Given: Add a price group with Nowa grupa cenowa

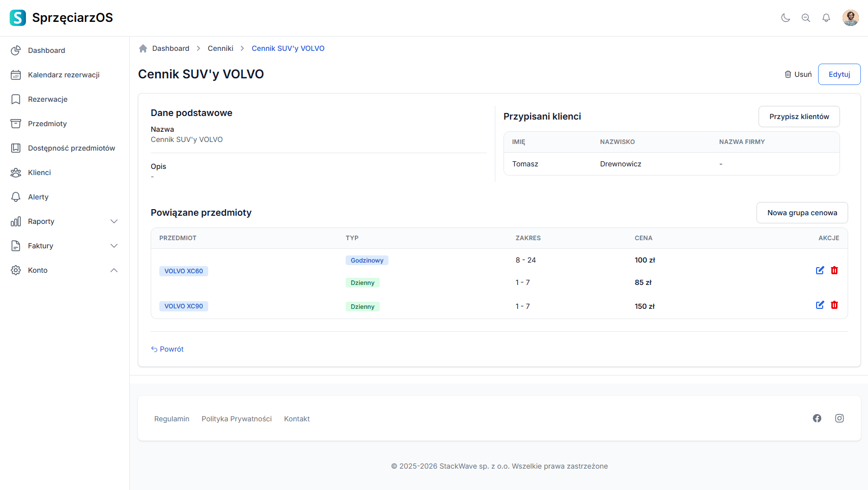Looking at the screenshot, I should coord(802,213).
